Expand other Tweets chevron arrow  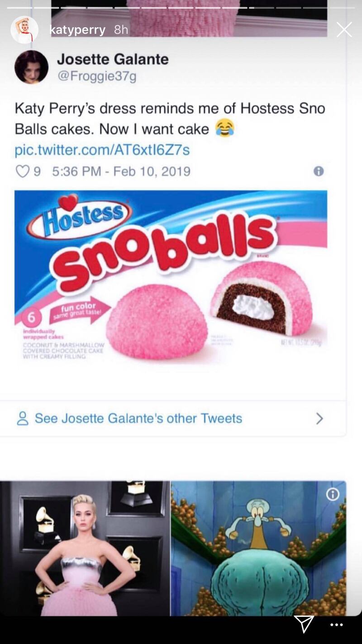(x=319, y=418)
